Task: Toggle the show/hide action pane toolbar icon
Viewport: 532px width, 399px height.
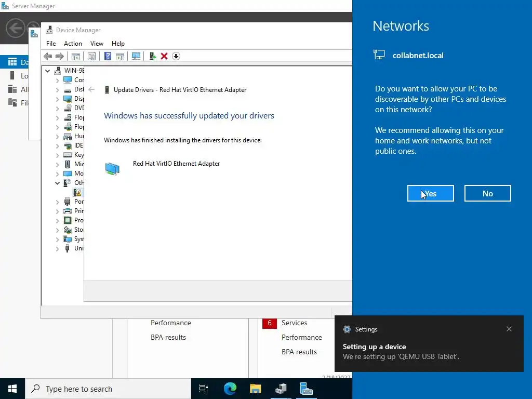Action: point(120,56)
